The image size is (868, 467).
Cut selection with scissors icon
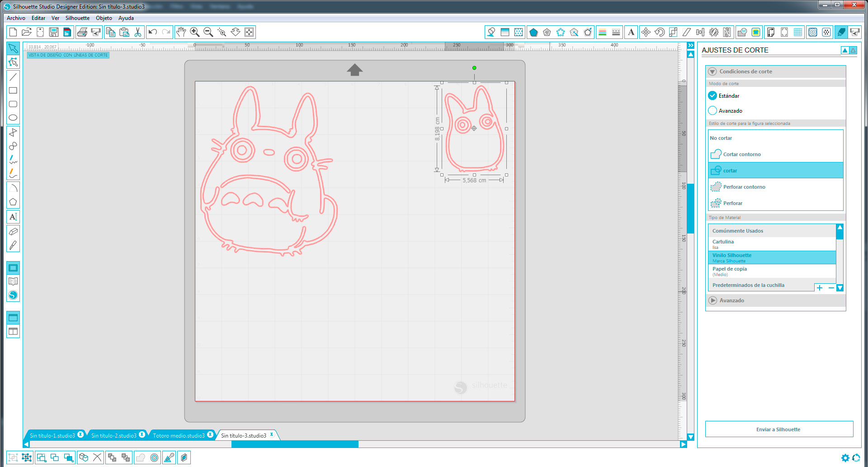pos(138,32)
